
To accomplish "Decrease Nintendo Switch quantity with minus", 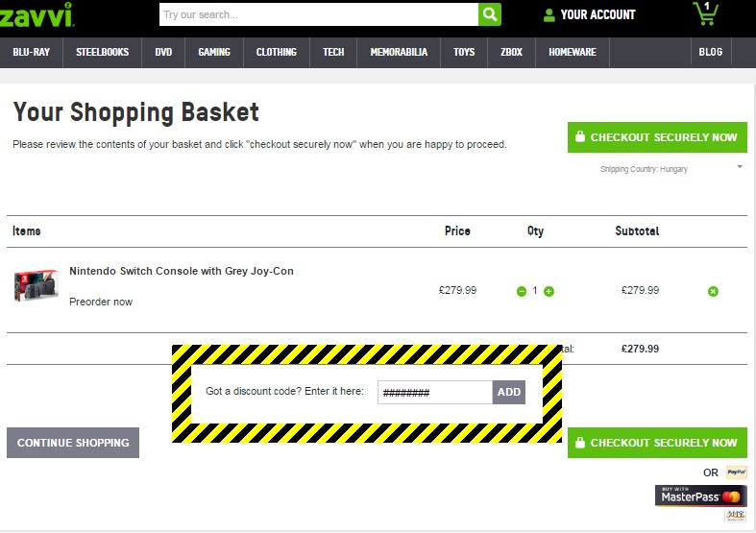I will [x=522, y=291].
